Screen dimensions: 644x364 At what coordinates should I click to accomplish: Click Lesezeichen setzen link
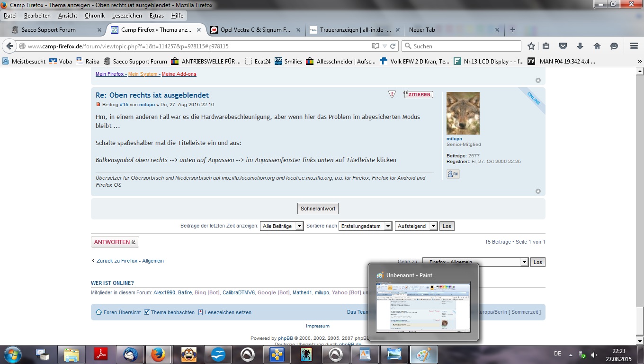(x=224, y=312)
